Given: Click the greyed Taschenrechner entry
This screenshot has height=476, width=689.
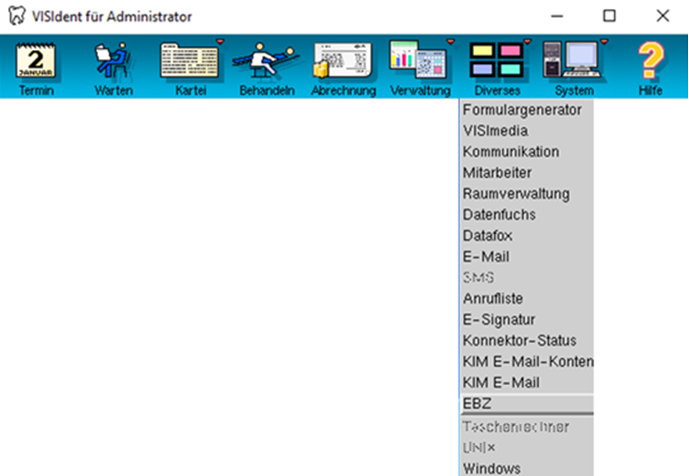Looking at the screenshot, I should 526,426.
